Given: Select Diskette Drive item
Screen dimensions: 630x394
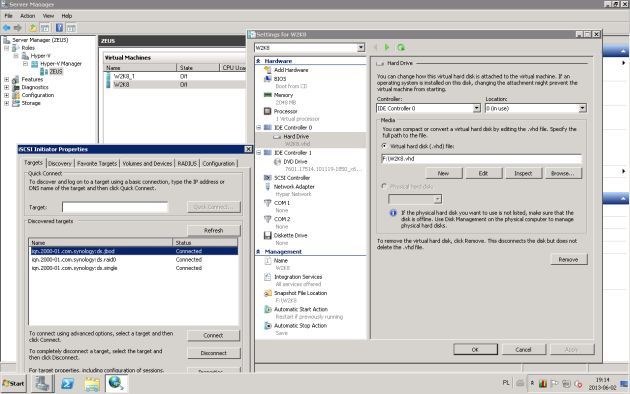Looking at the screenshot, I should 290,235.
